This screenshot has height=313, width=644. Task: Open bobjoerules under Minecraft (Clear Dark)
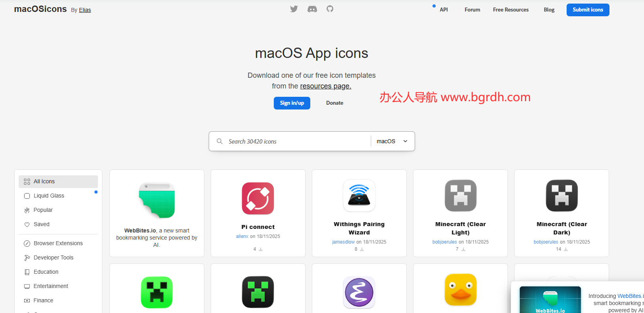click(x=546, y=242)
